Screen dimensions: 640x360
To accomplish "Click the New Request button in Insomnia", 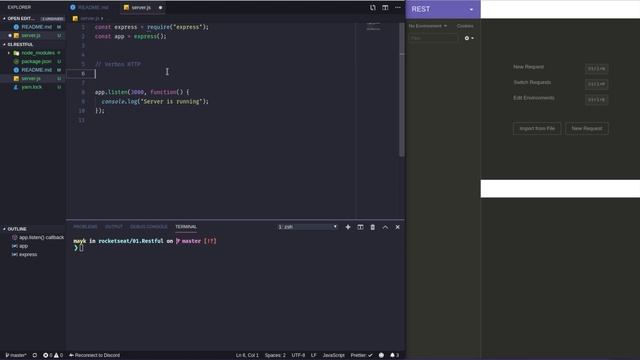I will click(x=587, y=129).
